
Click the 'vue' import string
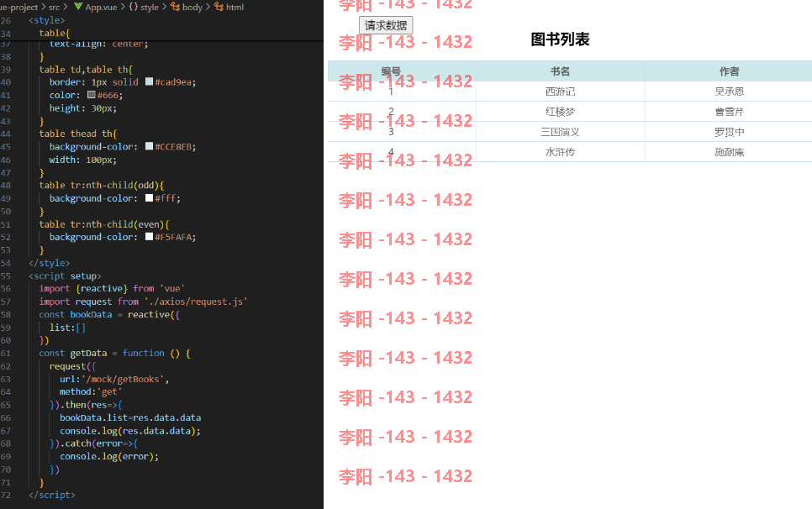pos(172,289)
